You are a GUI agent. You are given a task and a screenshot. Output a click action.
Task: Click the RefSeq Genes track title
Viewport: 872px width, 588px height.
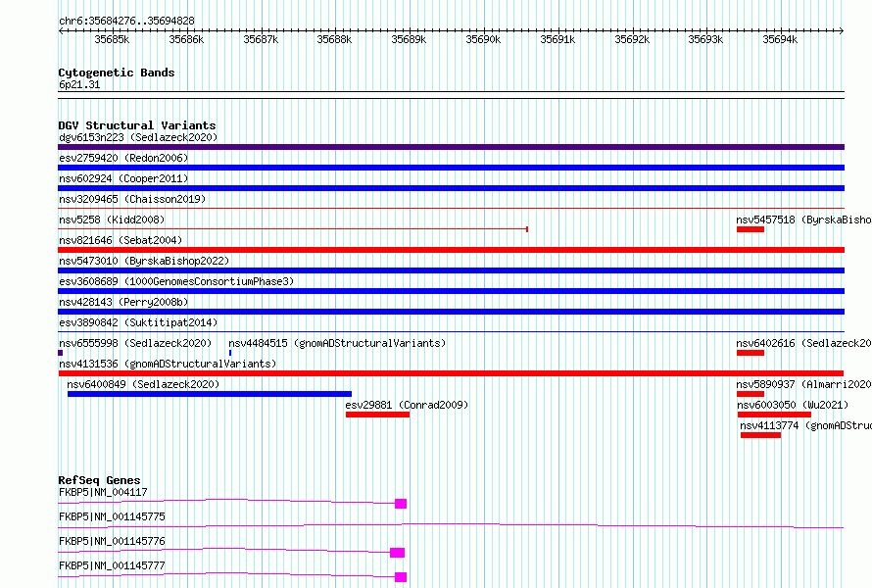[x=99, y=480]
